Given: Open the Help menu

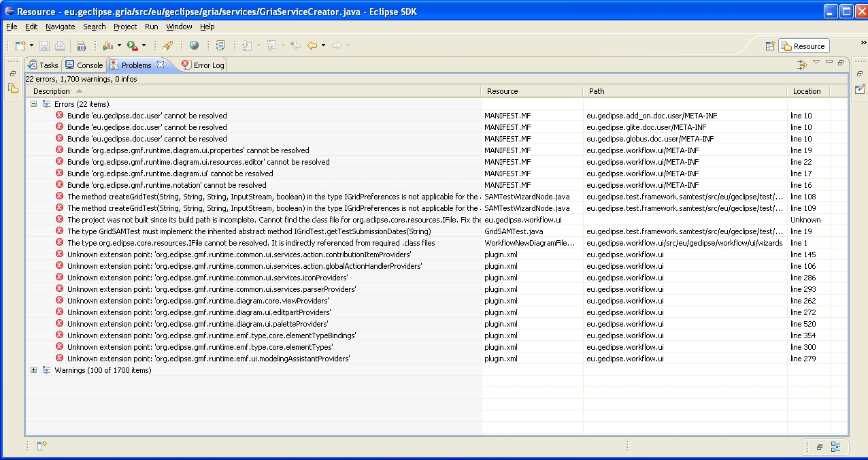Looking at the screenshot, I should click(x=207, y=27).
